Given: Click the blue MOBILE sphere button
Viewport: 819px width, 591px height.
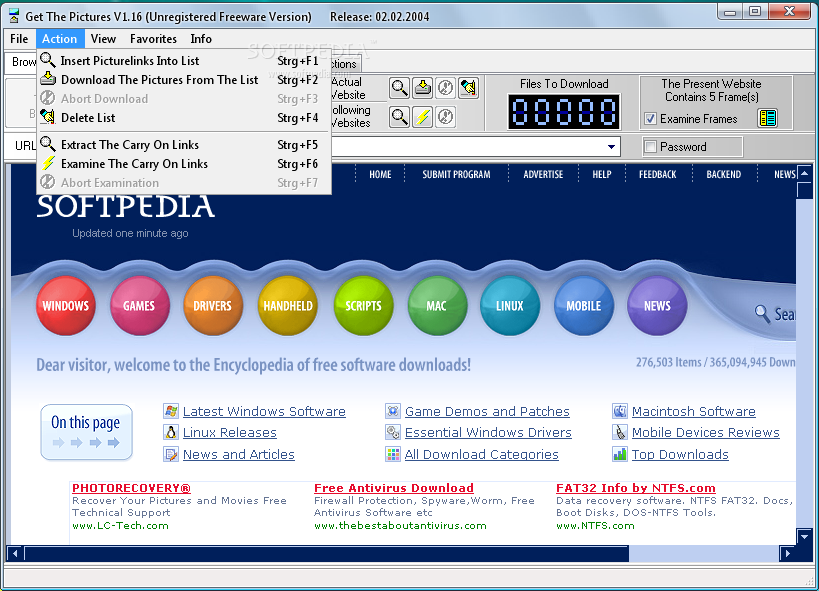Looking at the screenshot, I should point(584,306).
